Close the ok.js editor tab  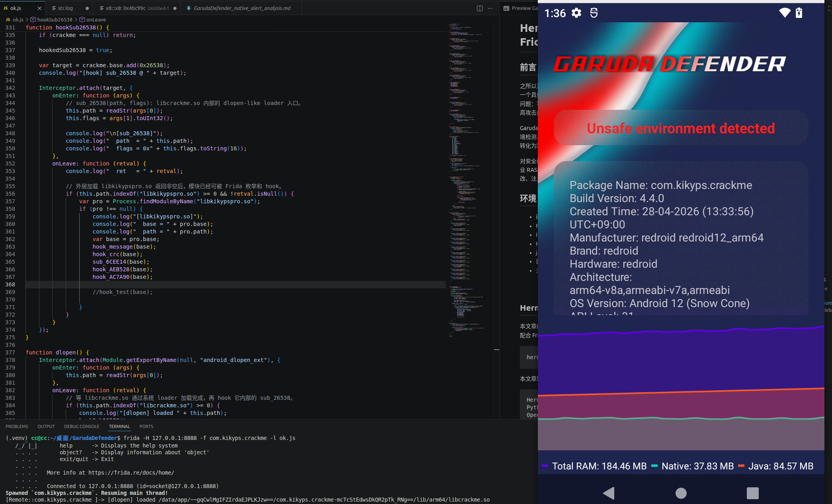tap(39, 8)
